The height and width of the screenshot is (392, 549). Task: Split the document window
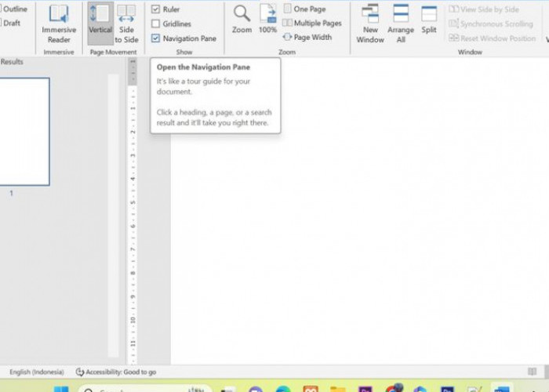pyautogui.click(x=428, y=20)
